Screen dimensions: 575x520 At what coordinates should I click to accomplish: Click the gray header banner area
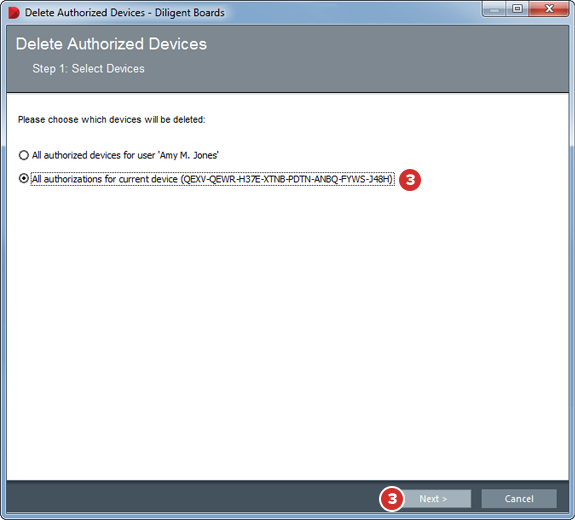288,59
